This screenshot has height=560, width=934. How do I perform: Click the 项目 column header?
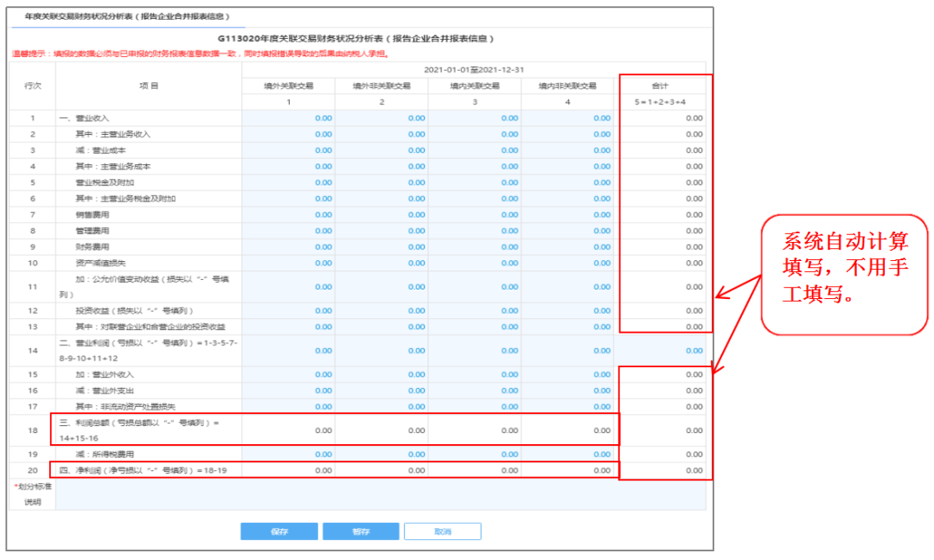click(149, 86)
